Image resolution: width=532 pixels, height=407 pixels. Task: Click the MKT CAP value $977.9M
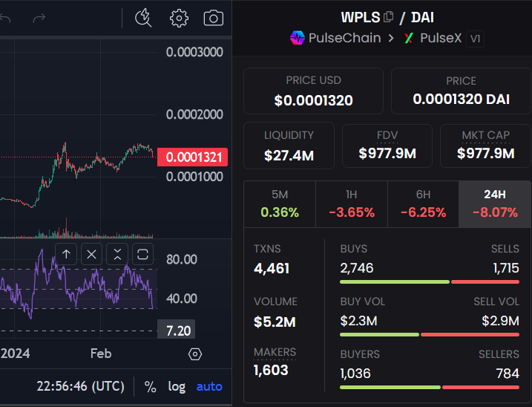coord(485,153)
